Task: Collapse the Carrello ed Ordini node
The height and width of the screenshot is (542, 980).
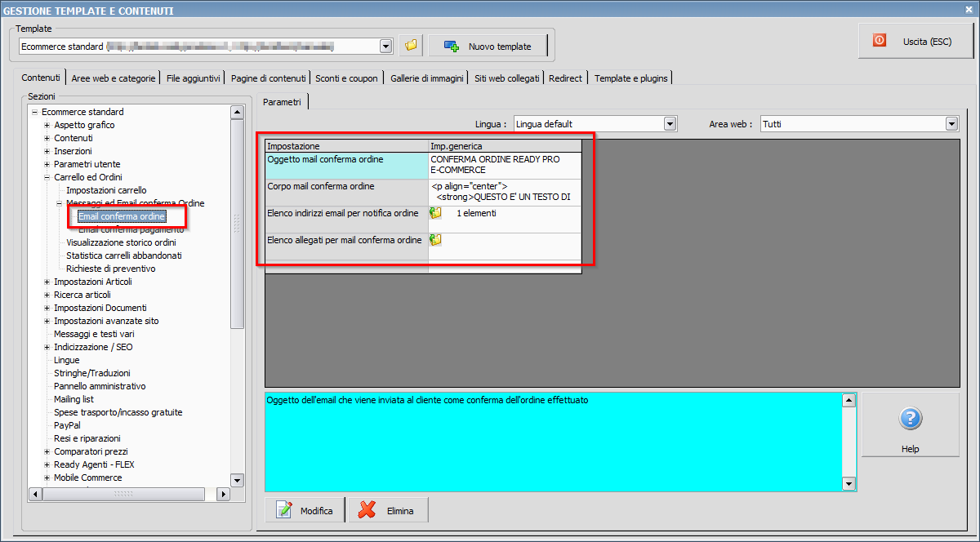Action: point(47,177)
